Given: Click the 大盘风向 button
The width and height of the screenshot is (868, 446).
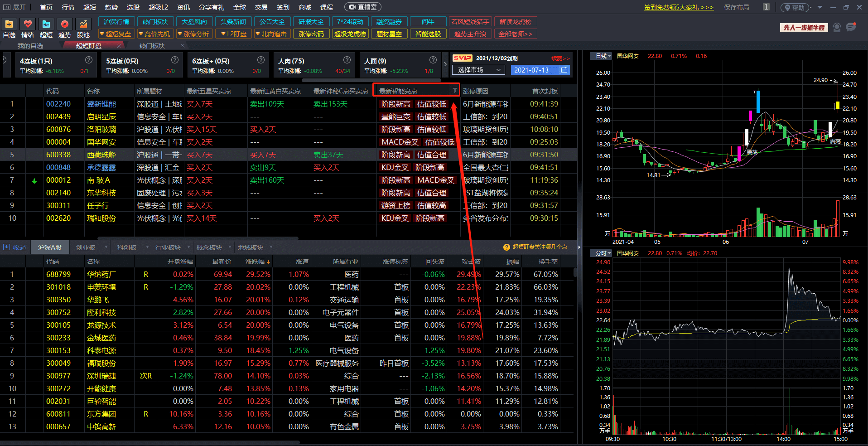Looking at the screenshot, I should click(x=194, y=22).
